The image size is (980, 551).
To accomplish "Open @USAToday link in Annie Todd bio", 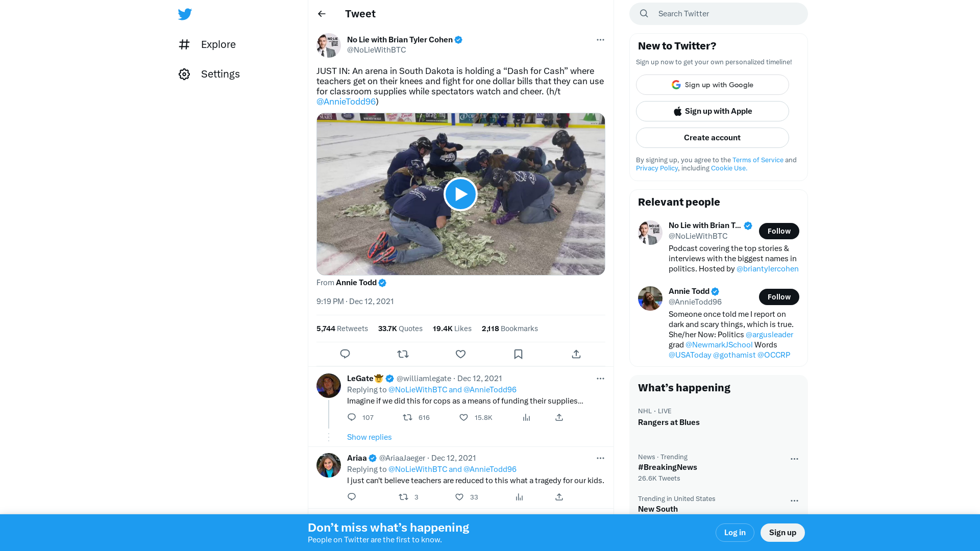I will click(690, 355).
